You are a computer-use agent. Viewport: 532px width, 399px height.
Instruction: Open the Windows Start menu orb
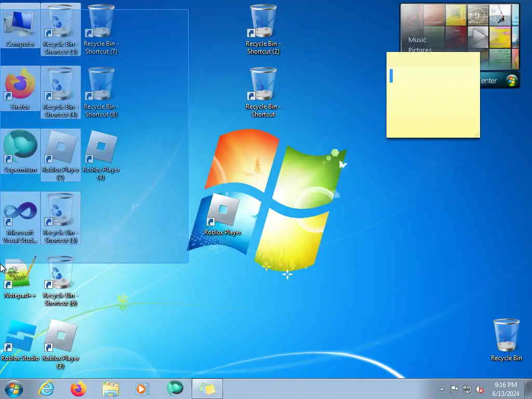tap(14, 389)
